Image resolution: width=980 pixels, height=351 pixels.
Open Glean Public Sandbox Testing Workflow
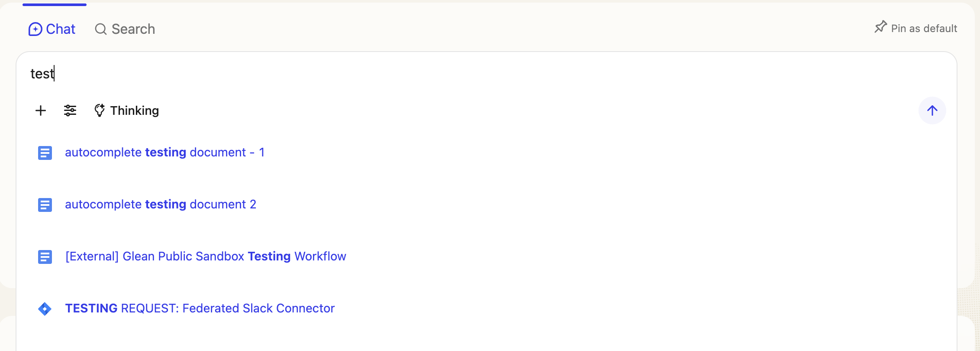(206, 257)
